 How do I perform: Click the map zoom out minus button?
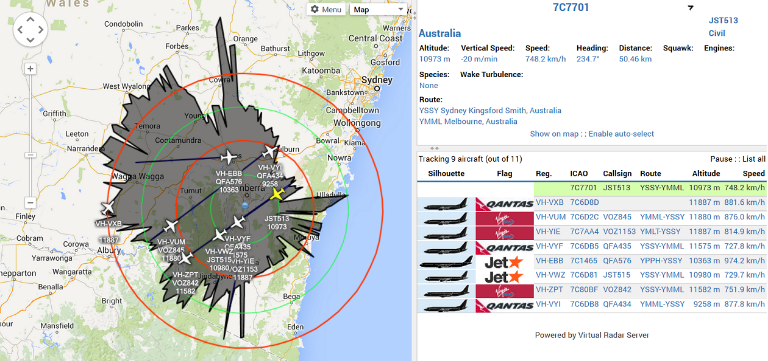coord(30,202)
